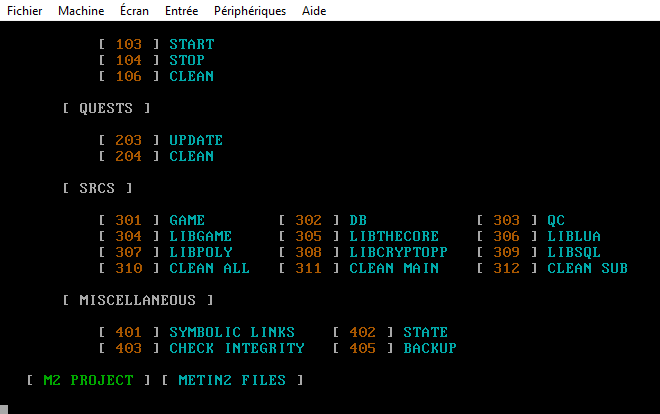This screenshot has height=414, width=660.
Task: Click the number 309
Action: 506,252
